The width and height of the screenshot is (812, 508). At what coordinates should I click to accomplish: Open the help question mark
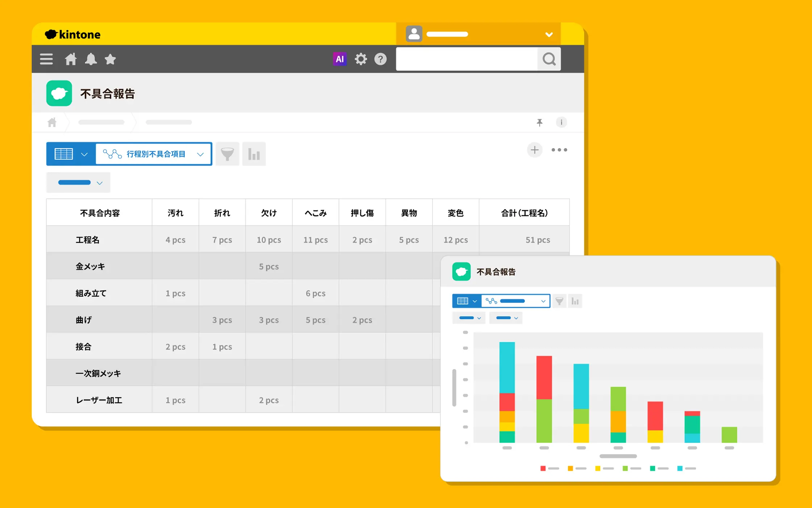click(x=380, y=59)
